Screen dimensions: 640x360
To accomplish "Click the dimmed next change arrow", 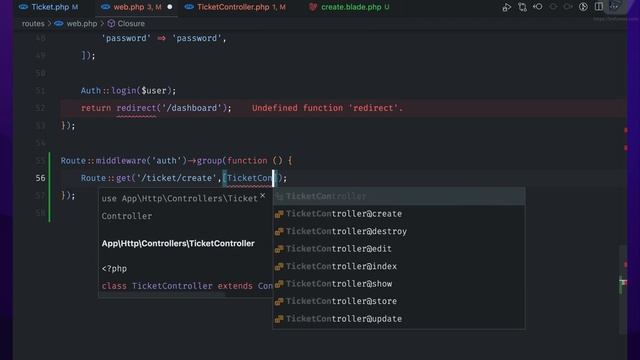I will point(568,7).
